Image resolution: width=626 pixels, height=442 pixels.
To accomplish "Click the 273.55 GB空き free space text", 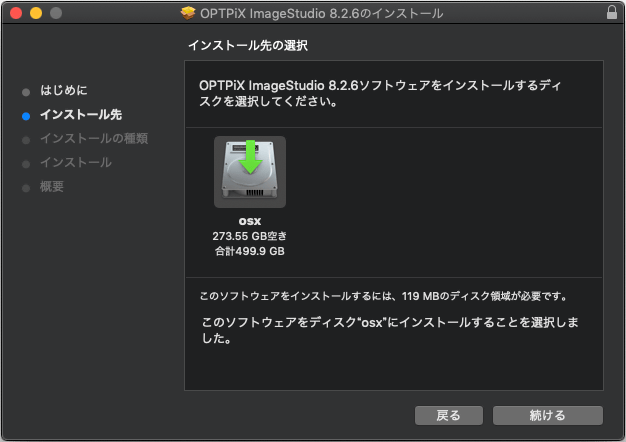I will (x=250, y=236).
